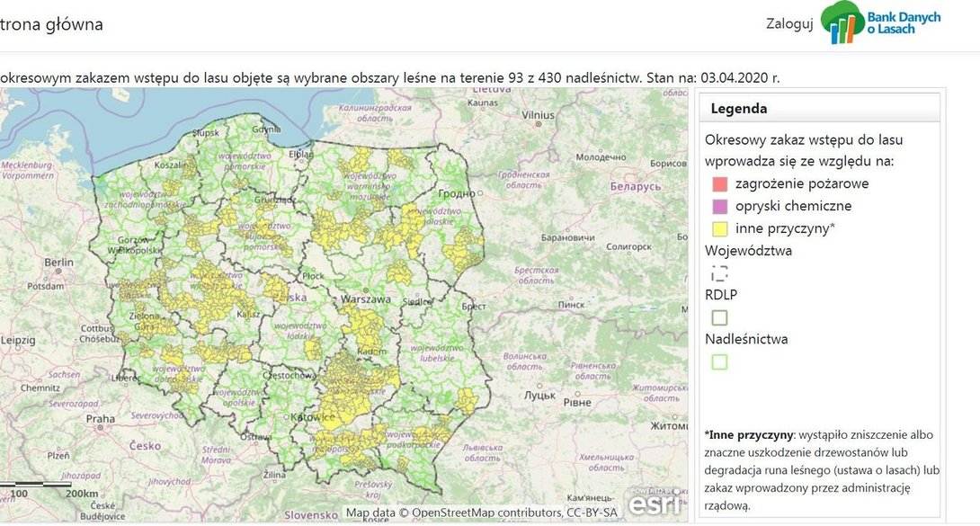Click the Gdynia label on the map
Viewport: 980px width, 526px height.
(266, 129)
